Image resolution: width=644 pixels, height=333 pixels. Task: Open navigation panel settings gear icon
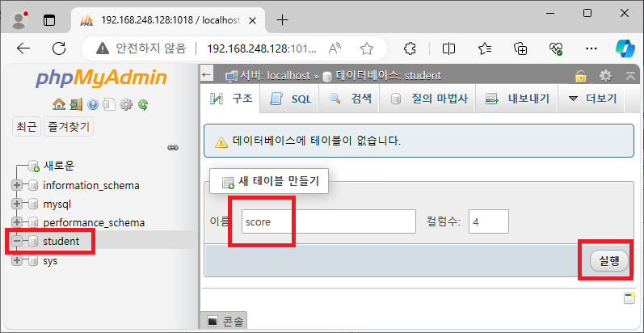coord(126,105)
